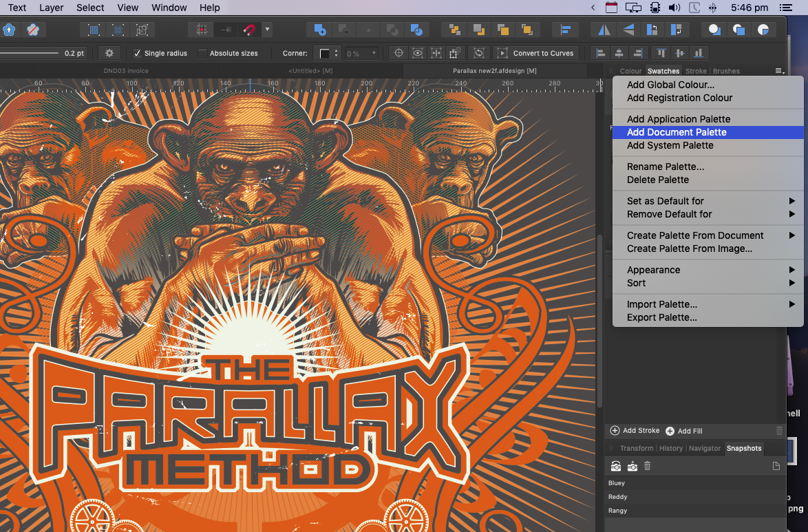This screenshot has height=532, width=808.
Task: Click Convert to Curves button
Action: click(536, 53)
